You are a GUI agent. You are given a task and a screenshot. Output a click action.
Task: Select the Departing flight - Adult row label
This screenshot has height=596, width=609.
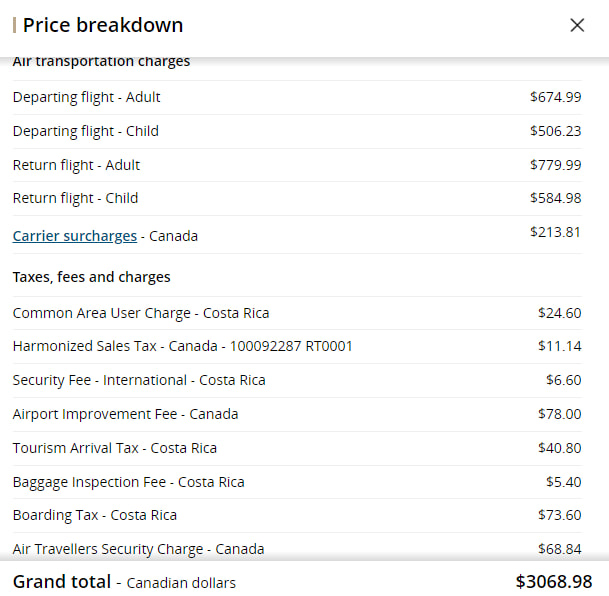[x=86, y=97]
